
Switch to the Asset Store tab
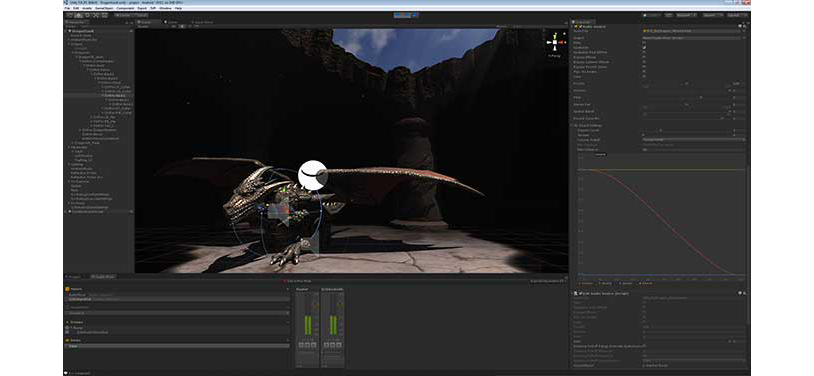tap(201, 22)
